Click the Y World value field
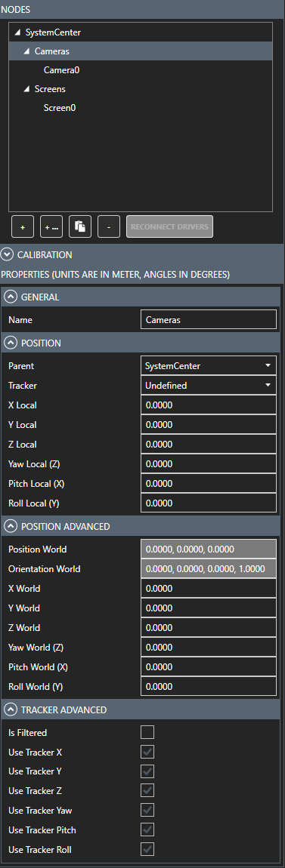 tap(209, 608)
